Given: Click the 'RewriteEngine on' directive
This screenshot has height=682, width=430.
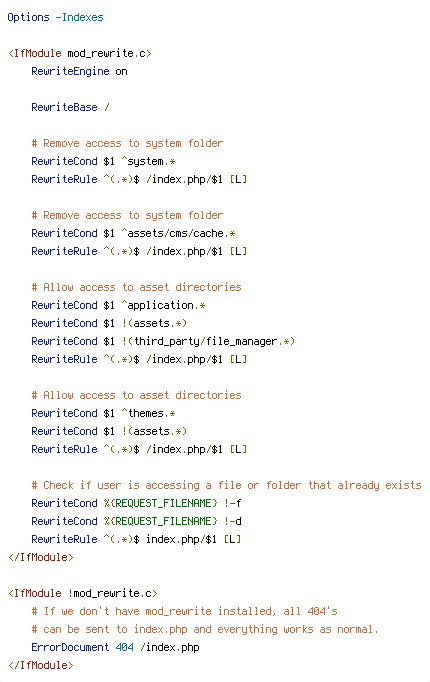Looking at the screenshot, I should click(x=79, y=71).
